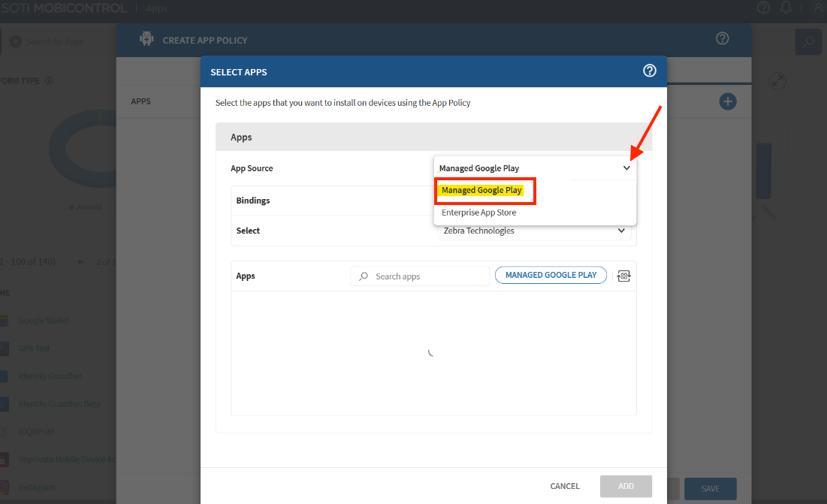Open the app catalog icon beside Managed Google Play button

coord(623,276)
